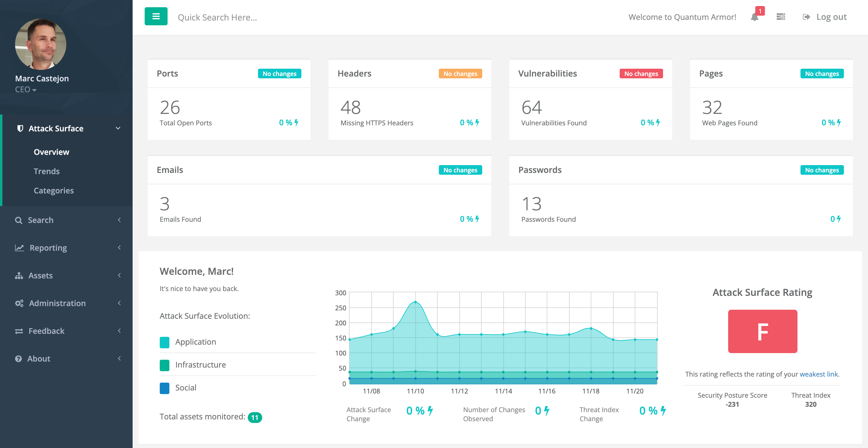
Task: Open the Categories page
Action: point(54,190)
